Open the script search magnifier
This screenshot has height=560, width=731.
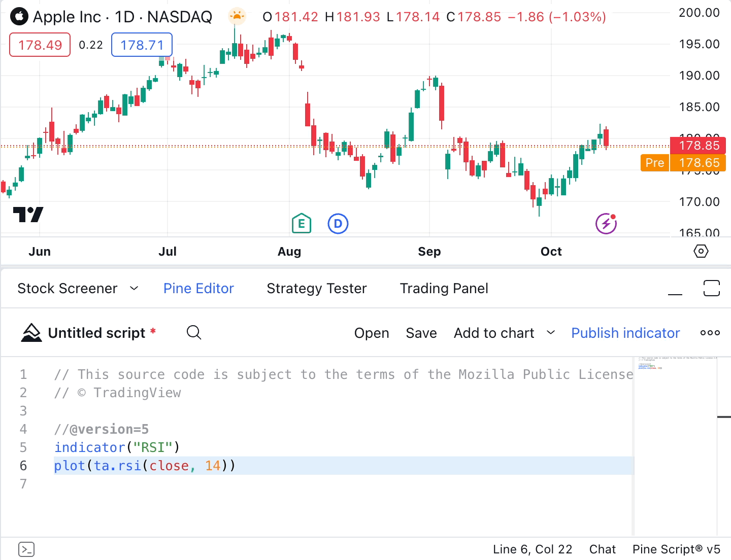point(194,333)
